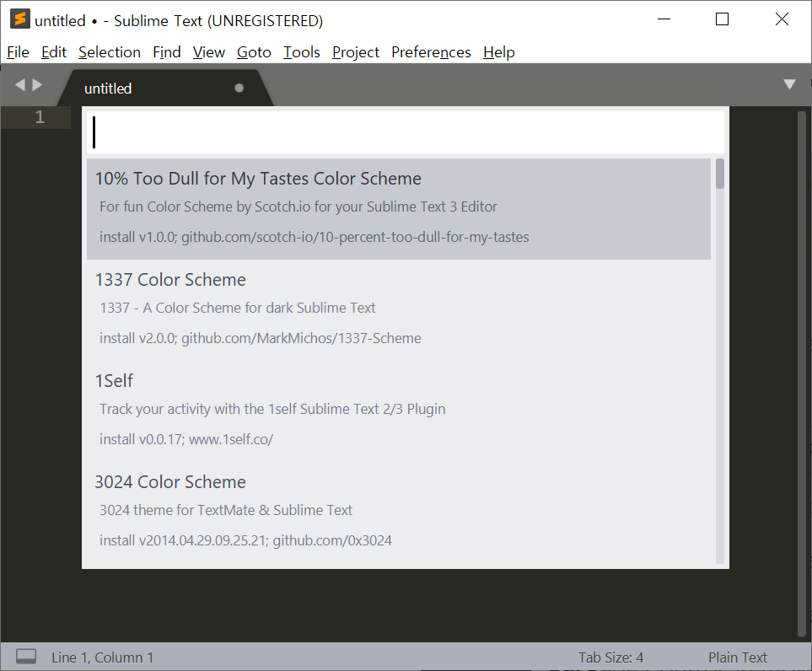Select the 1337 Color Scheme package
Image resolution: width=812 pixels, height=671 pixels.
pos(399,309)
